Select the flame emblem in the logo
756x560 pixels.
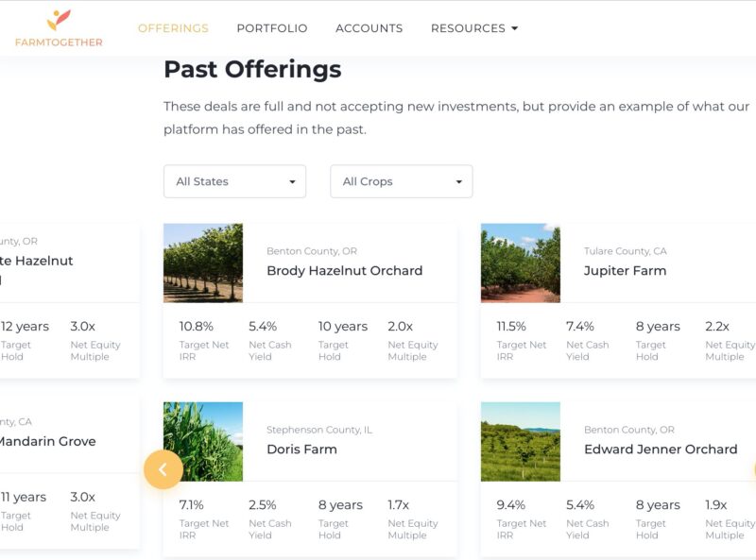click(x=59, y=17)
